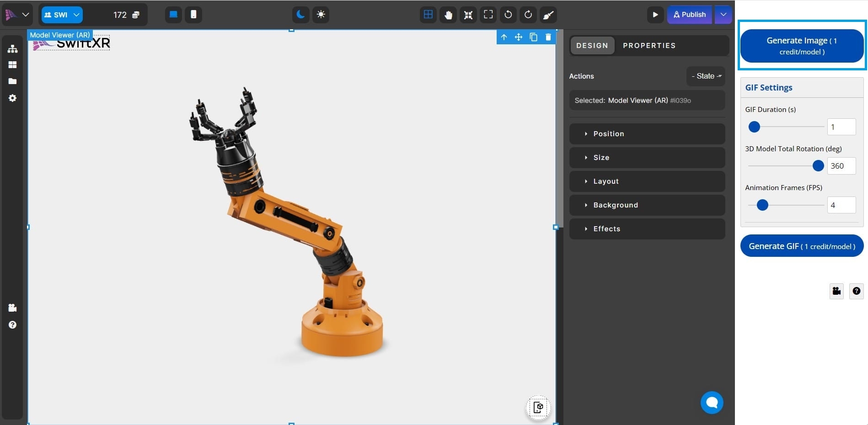Click the 3D Model Total Rotation slider handle
Viewport: 868px width, 425px height.
point(818,166)
